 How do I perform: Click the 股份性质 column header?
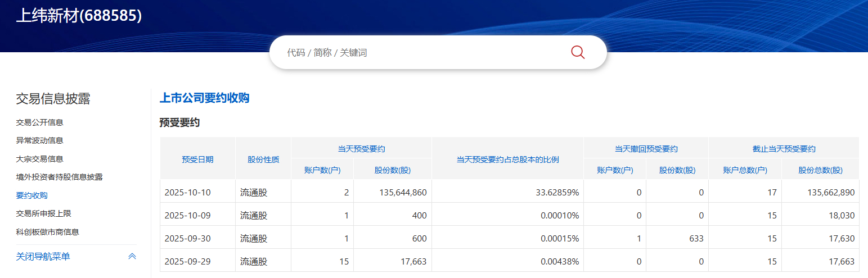(x=263, y=159)
